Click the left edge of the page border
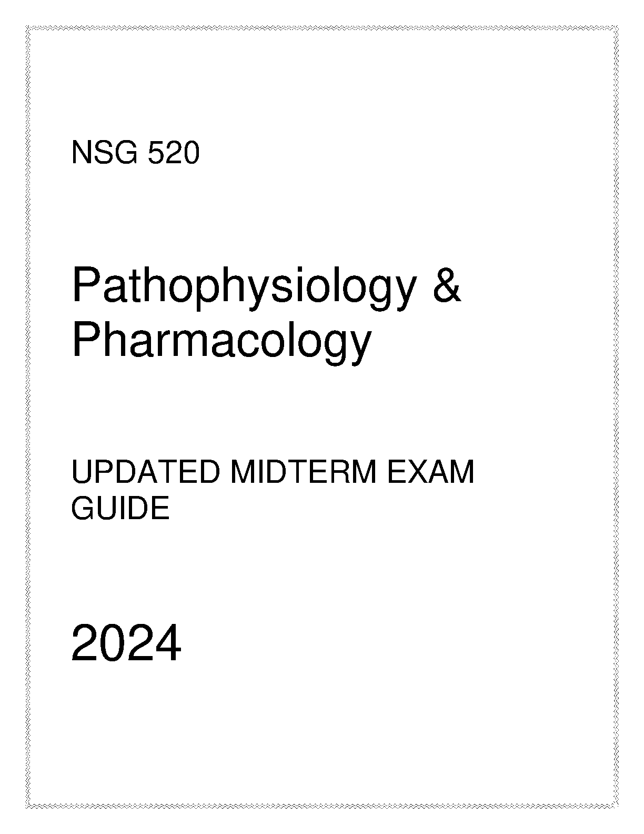The width and height of the screenshot is (644, 834). coord(28,417)
